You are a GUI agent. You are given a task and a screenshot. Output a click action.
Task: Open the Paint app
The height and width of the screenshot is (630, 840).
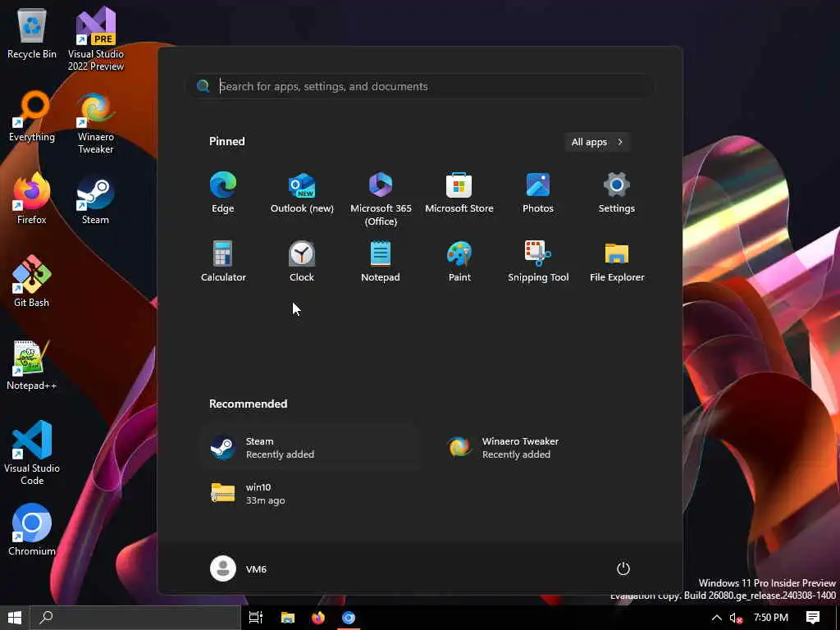[x=459, y=262]
